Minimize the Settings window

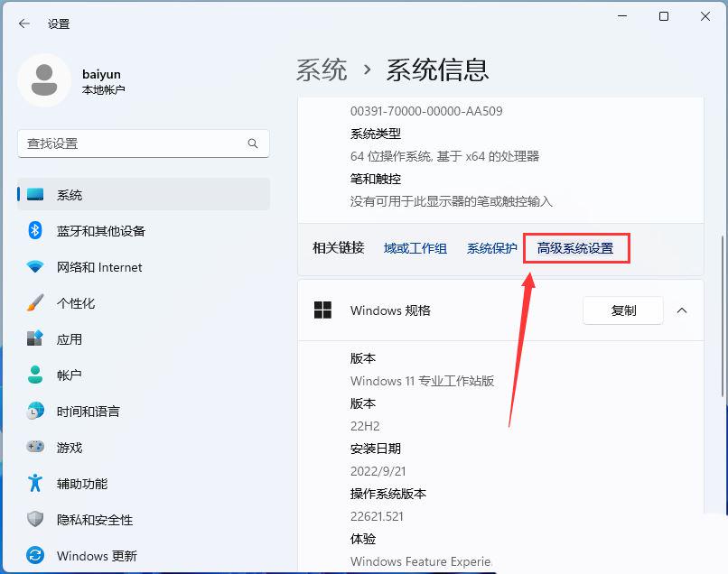622,16
